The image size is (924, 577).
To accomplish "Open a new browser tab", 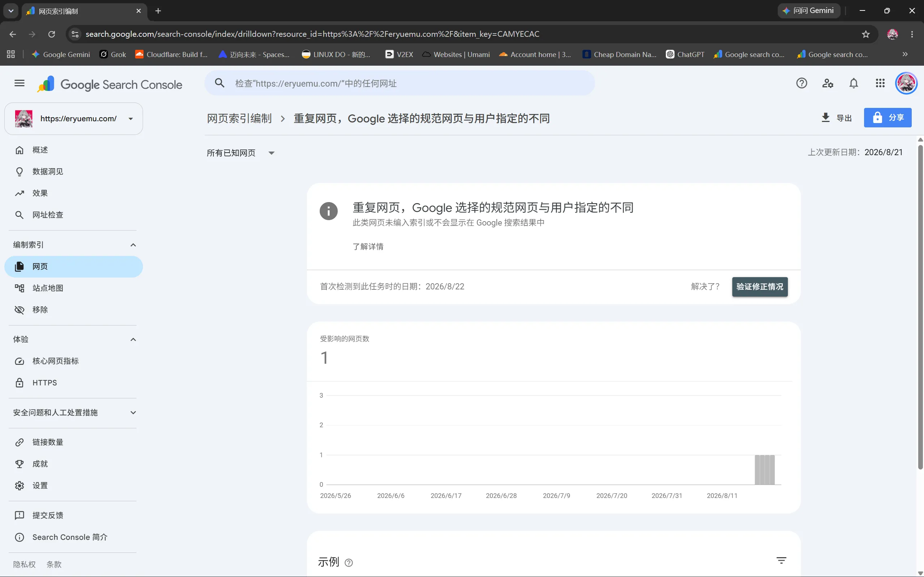I will (x=158, y=11).
